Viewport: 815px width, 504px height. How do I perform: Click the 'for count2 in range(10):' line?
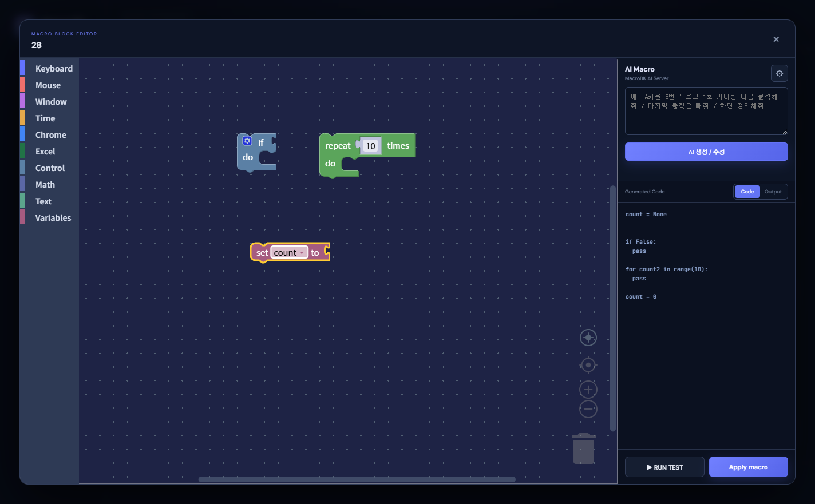pos(666,269)
